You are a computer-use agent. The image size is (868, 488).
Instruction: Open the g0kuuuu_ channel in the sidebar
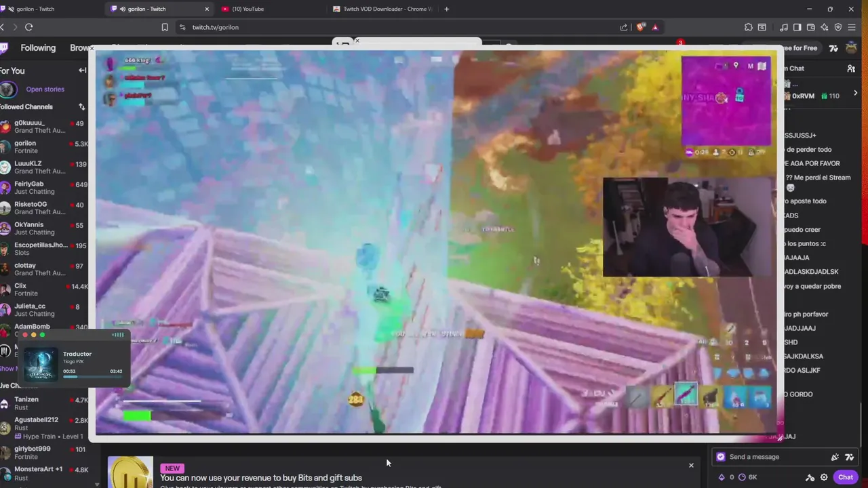pos(43,127)
